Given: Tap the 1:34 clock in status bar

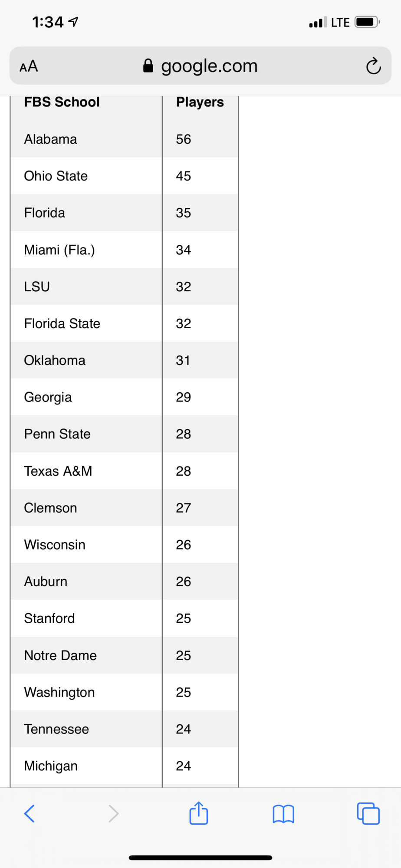Looking at the screenshot, I should (48, 22).
